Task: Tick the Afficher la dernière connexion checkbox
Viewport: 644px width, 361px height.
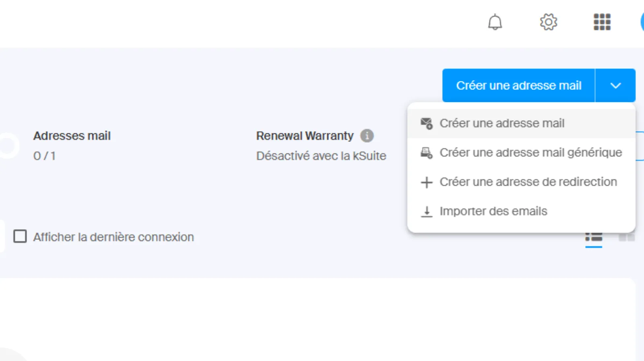Action: [x=20, y=237]
